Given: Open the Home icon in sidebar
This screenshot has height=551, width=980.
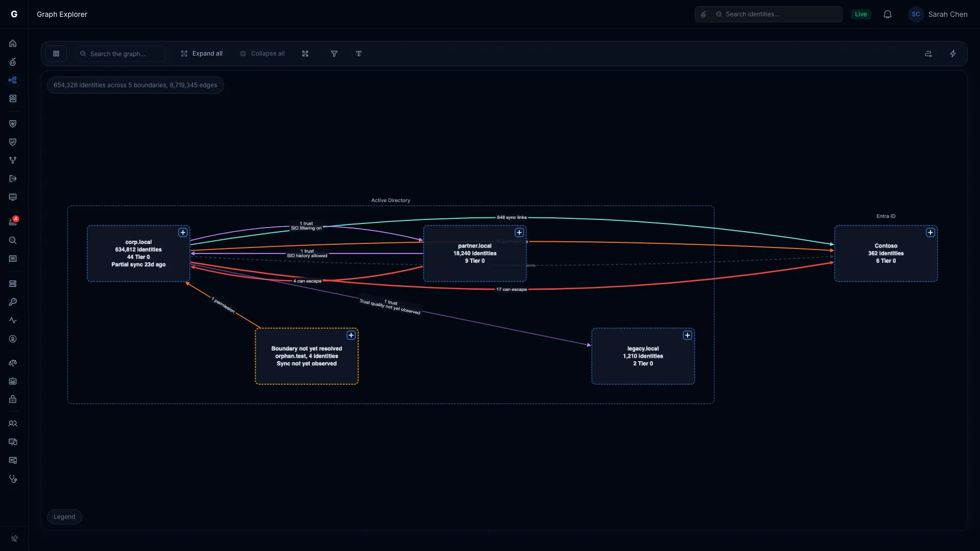Looking at the screenshot, I should pyautogui.click(x=13, y=43).
